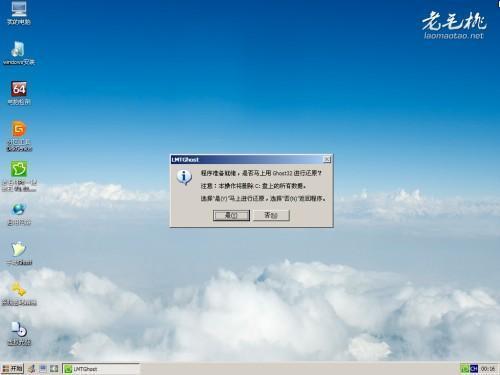This screenshot has height=375, width=500.
Task: Click the LMTGhost taskbar button
Action: pyautogui.click(x=101, y=369)
